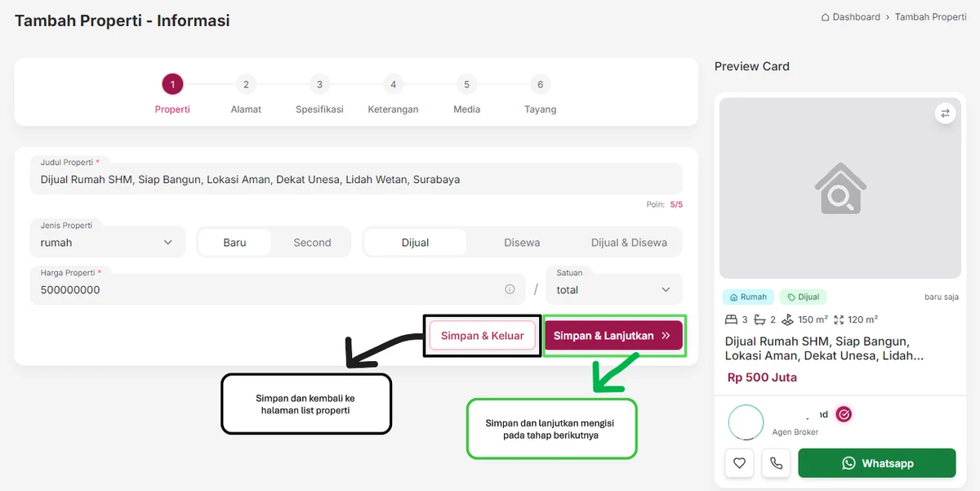The image size is (980, 491).
Task: Edit the Judul Properti field
Action: coord(356,179)
